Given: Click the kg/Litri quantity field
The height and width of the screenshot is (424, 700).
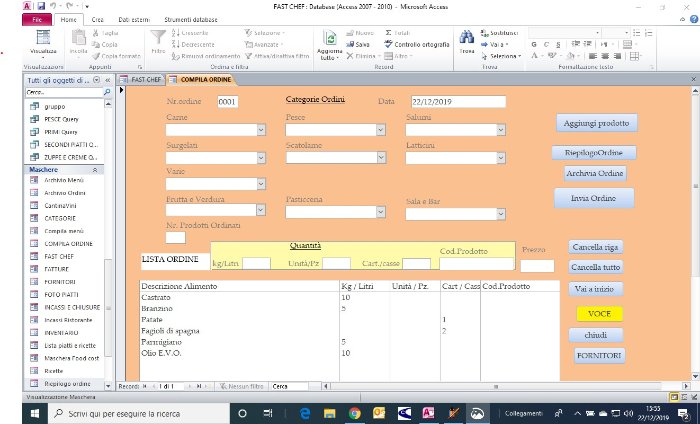Looking at the screenshot, I should click(256, 263).
